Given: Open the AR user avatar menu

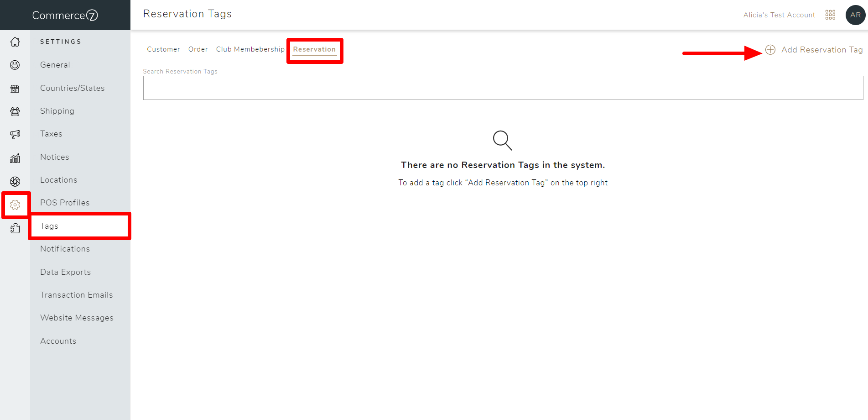Looking at the screenshot, I should pos(855,15).
